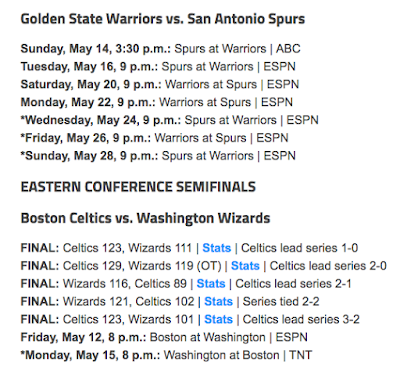
Task: Select the Monday, May 22 game line
Action: click(x=157, y=102)
